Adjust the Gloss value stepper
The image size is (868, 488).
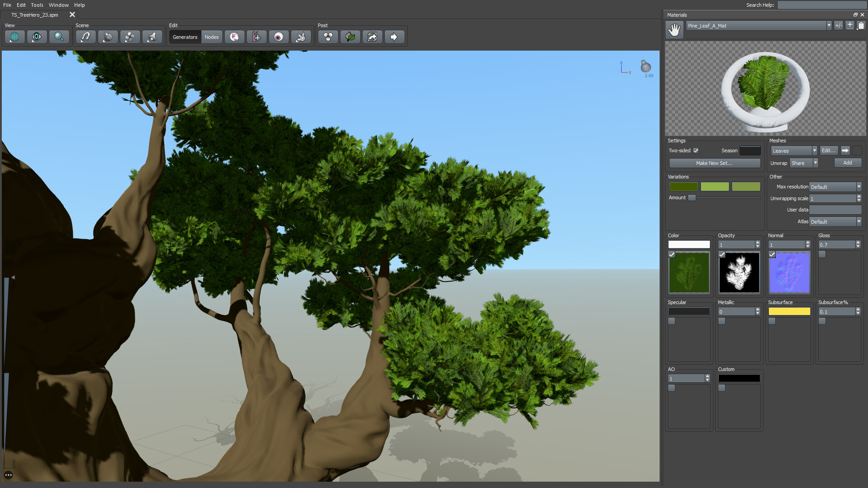tap(858, 244)
